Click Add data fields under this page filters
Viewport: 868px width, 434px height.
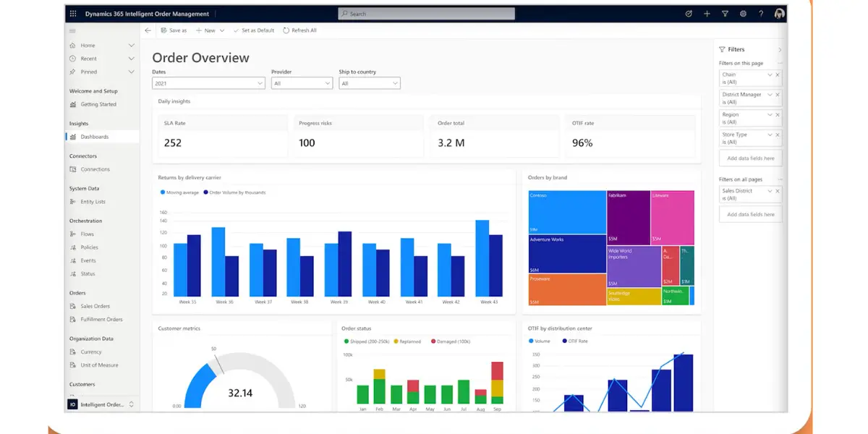coord(750,158)
